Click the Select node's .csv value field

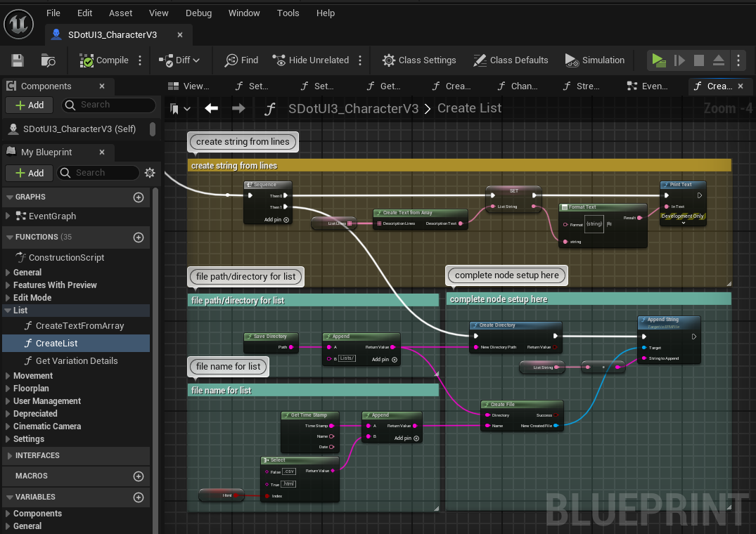(x=289, y=471)
